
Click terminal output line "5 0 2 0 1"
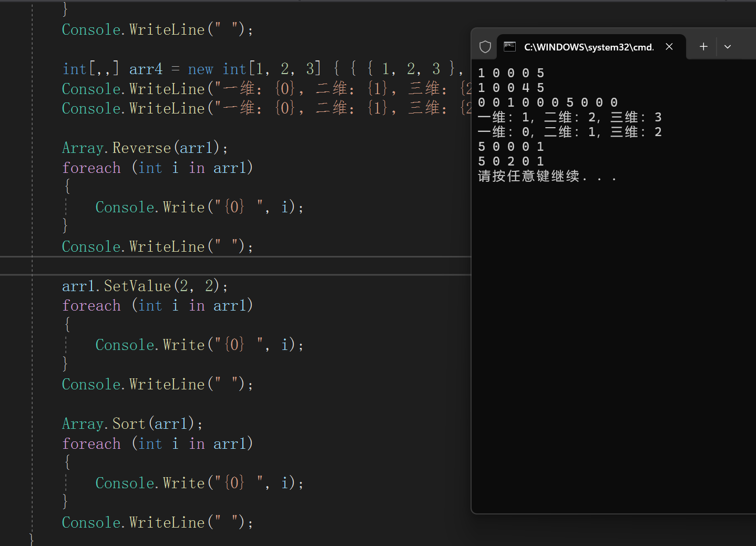pyautogui.click(x=511, y=161)
